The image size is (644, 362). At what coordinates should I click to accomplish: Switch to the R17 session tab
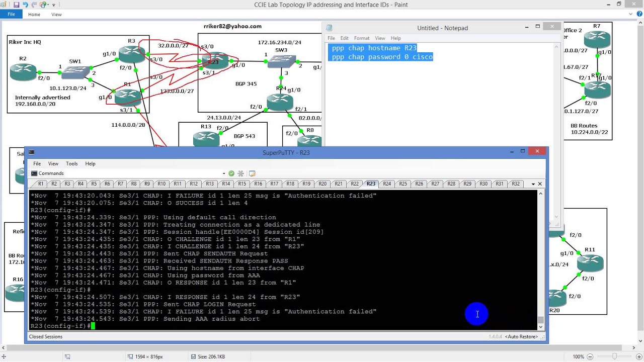click(274, 184)
